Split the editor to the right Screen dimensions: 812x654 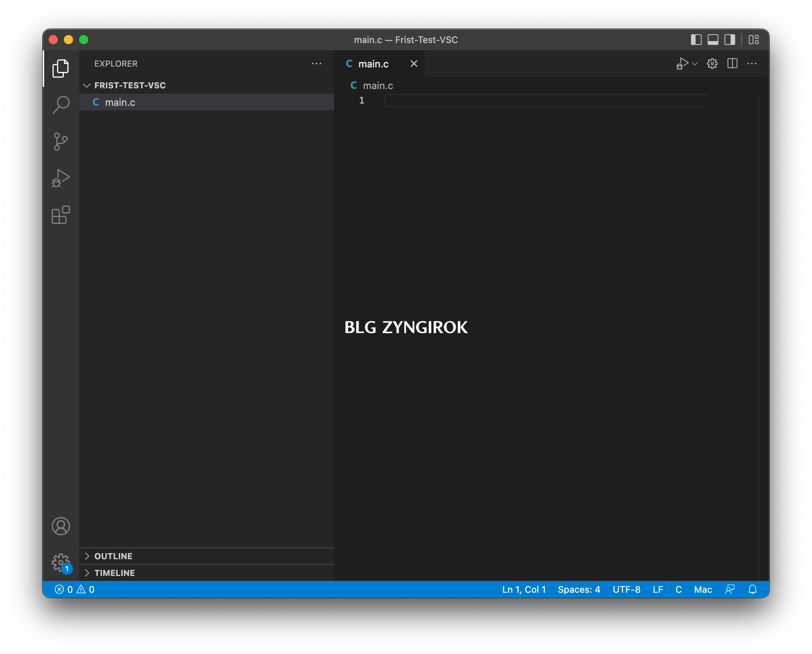(x=732, y=64)
